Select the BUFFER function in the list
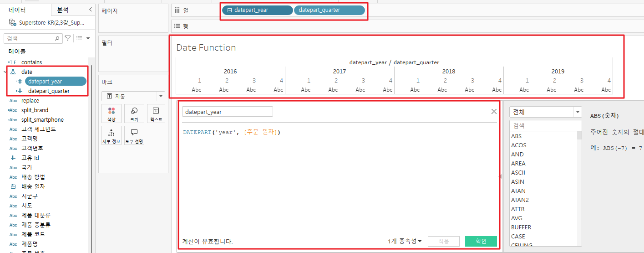The width and height of the screenshot is (644, 253). click(521, 227)
